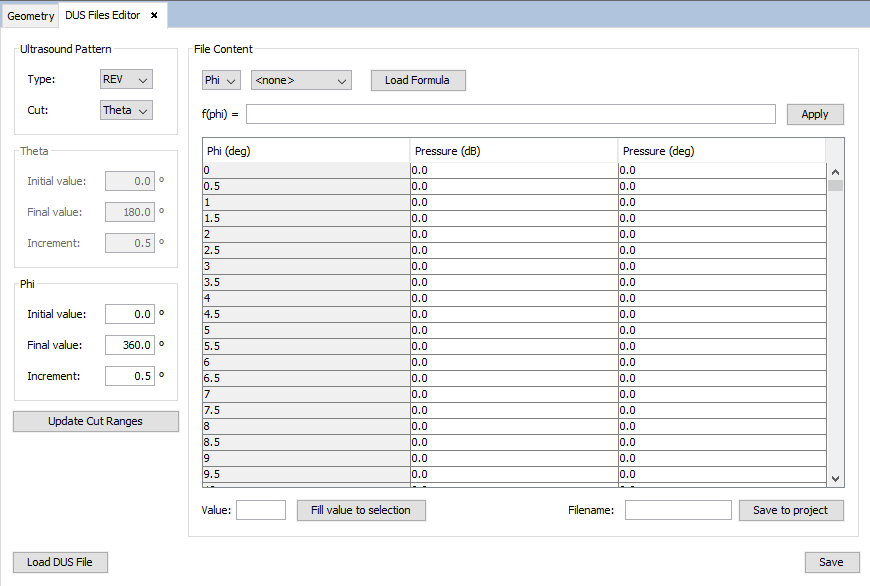
Task: Click Update Cut Ranges button
Action: point(96,421)
